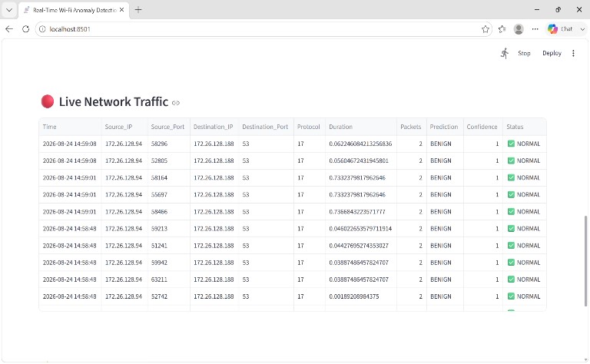Select duration cell 0.046022653579711914
This screenshot has width=590, height=364.
pyautogui.click(x=361, y=229)
